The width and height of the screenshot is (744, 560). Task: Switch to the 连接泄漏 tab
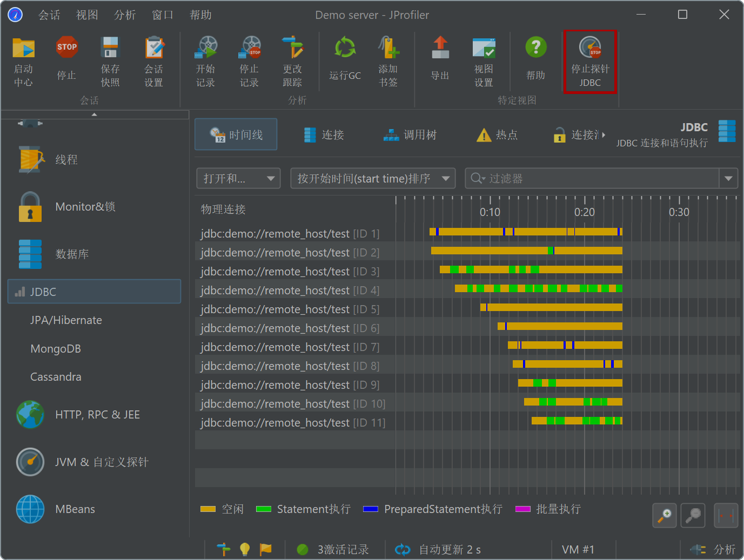click(576, 135)
